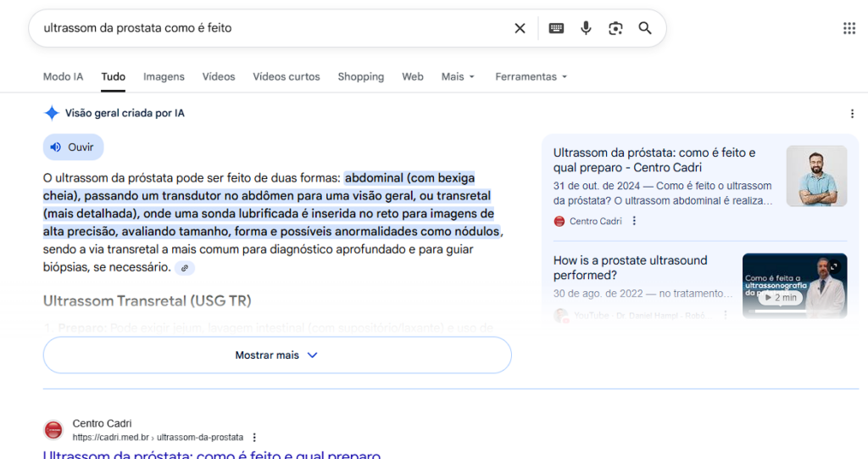868x459 pixels.
Task: Start voice search with the microphone
Action: tap(586, 28)
